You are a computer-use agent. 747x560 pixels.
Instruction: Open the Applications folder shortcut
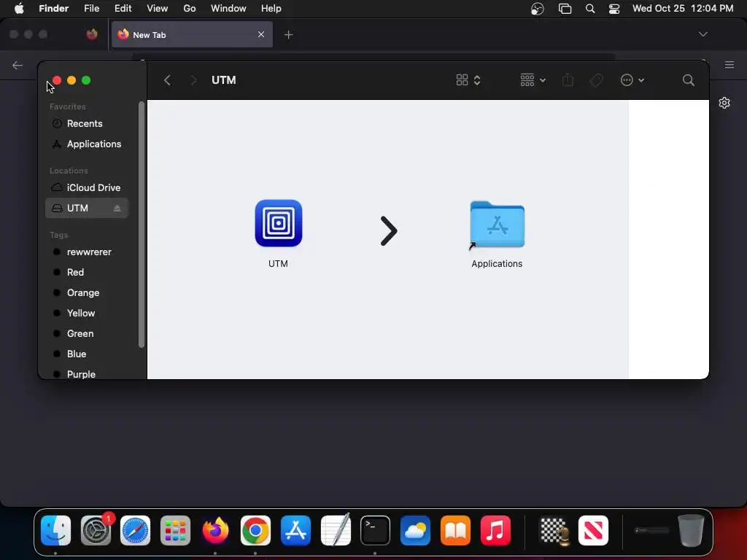click(497, 225)
